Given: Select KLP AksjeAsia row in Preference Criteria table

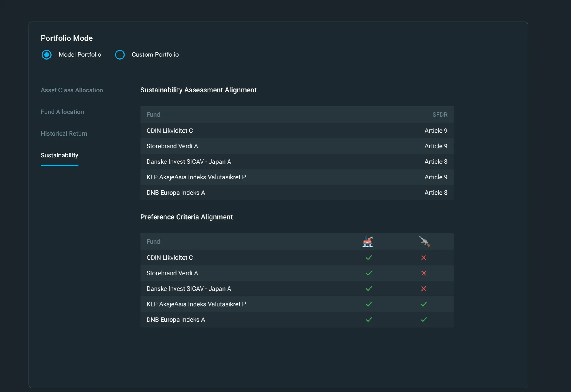Looking at the screenshot, I should tap(297, 304).
